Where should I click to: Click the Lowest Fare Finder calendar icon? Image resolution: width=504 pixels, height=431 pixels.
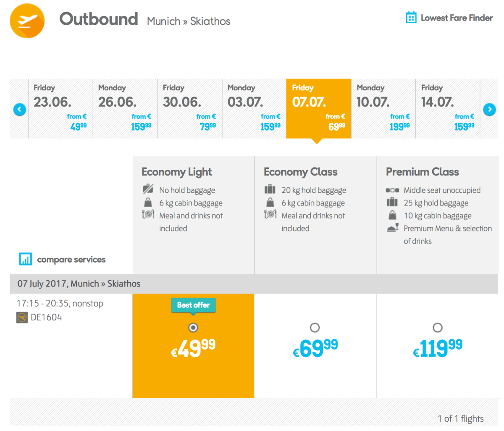pyautogui.click(x=411, y=18)
